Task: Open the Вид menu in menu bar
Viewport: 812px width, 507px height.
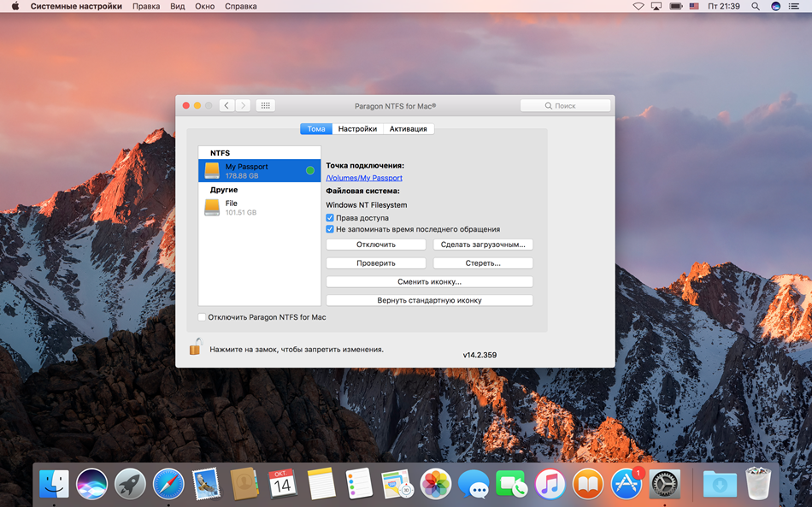Action: click(x=178, y=6)
